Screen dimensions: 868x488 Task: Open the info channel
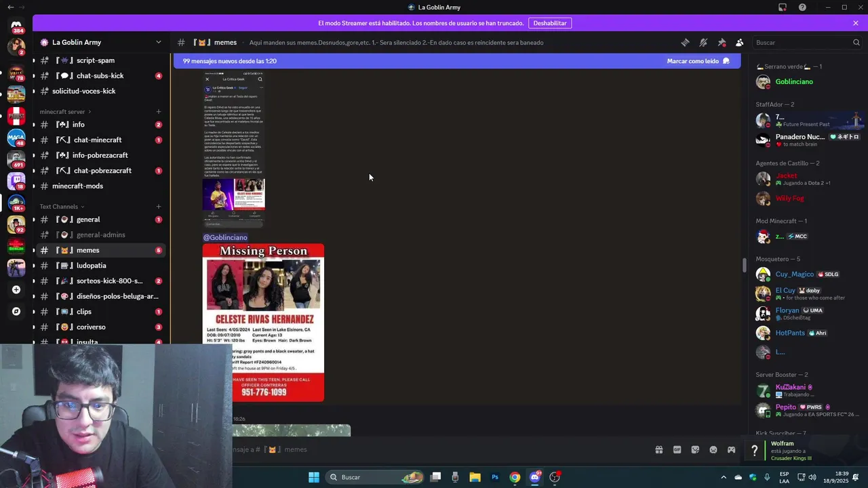click(101, 125)
